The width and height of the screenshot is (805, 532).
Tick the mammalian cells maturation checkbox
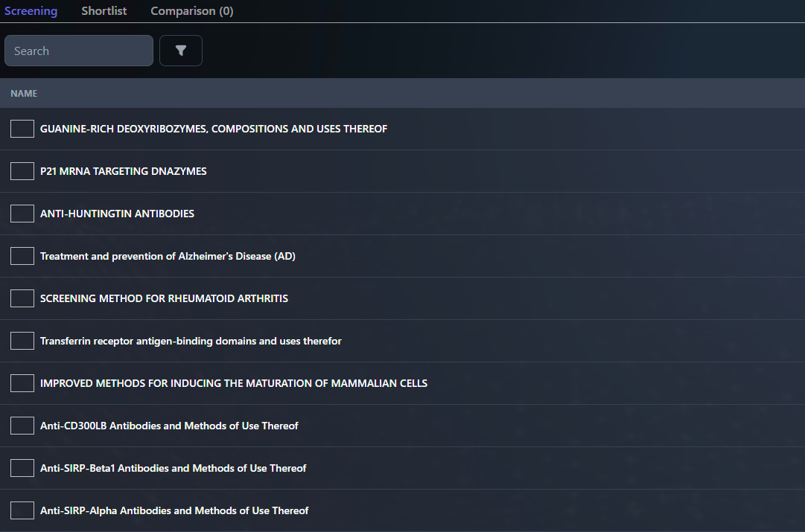pyautogui.click(x=22, y=383)
